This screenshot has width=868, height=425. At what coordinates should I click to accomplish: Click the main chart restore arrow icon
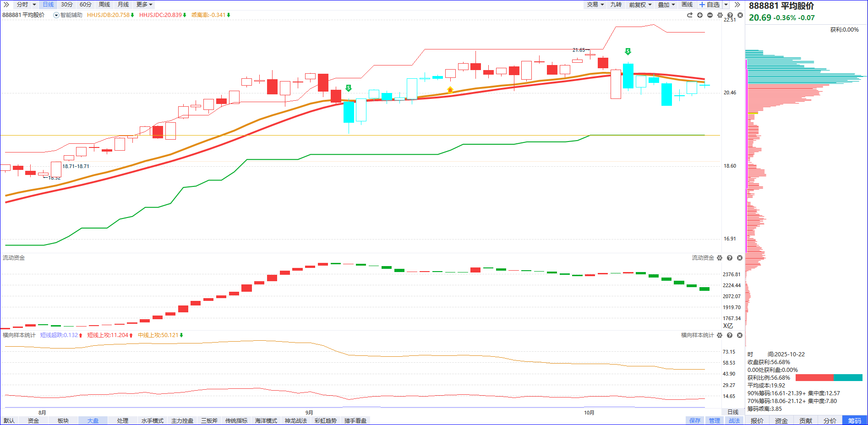coord(690,15)
